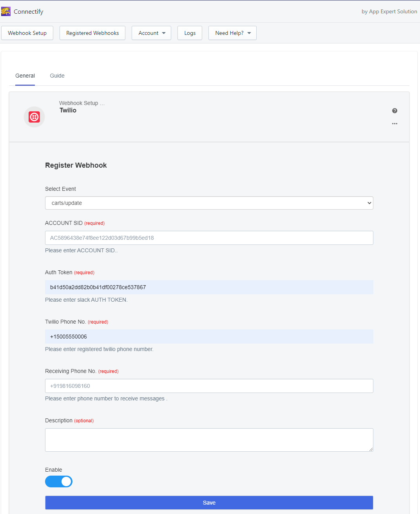
Task: Open the Need Help? dropdown
Action: [x=232, y=33]
